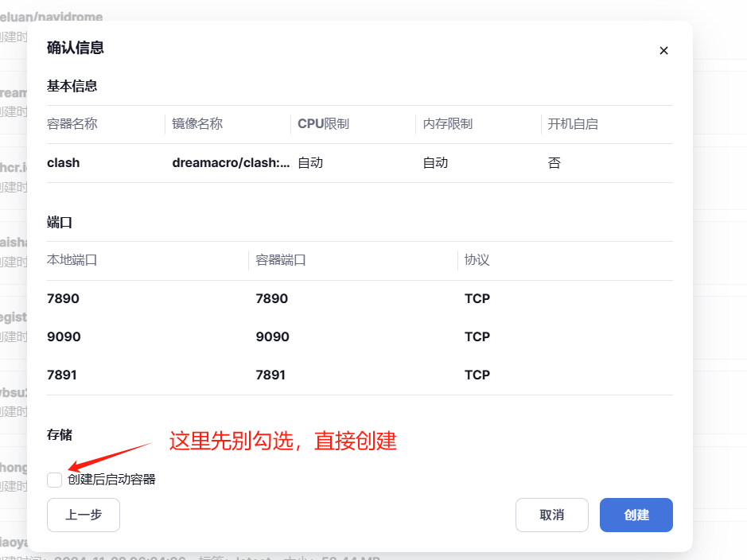Click the 自动 value under CPU限制

(310, 163)
